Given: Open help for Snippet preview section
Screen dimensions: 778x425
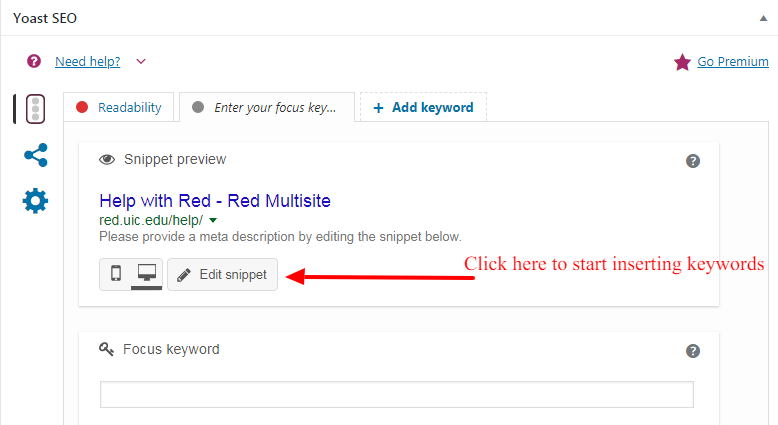Looking at the screenshot, I should [693, 161].
